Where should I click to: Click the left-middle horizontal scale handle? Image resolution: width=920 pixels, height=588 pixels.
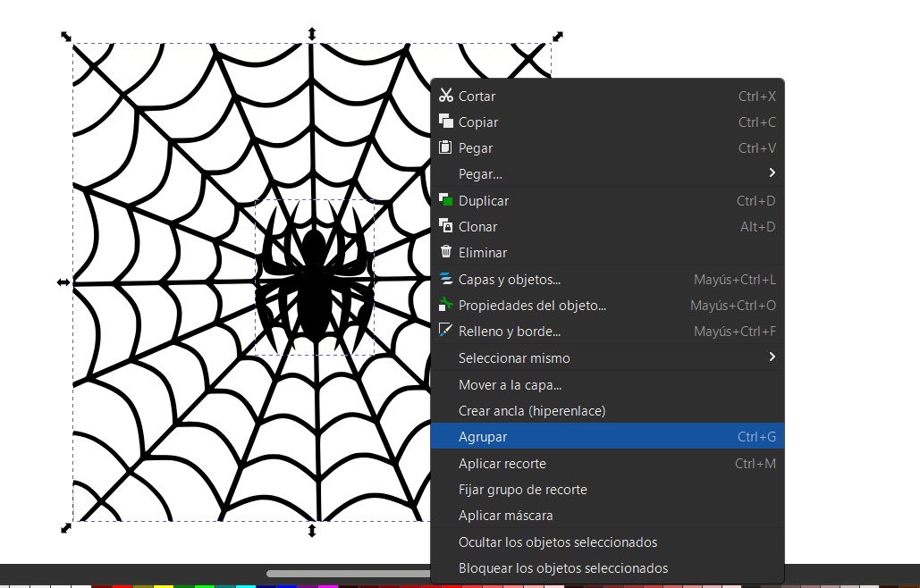[63, 282]
